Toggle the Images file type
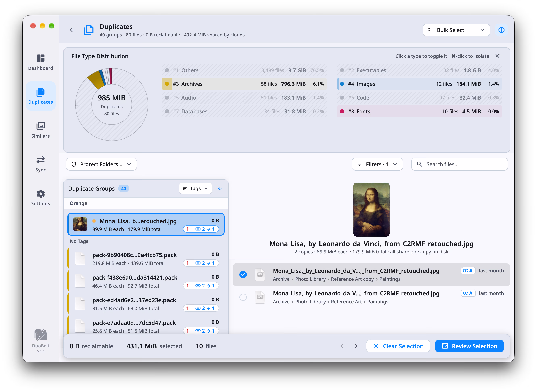The width and height of the screenshot is (537, 392). 419,84
